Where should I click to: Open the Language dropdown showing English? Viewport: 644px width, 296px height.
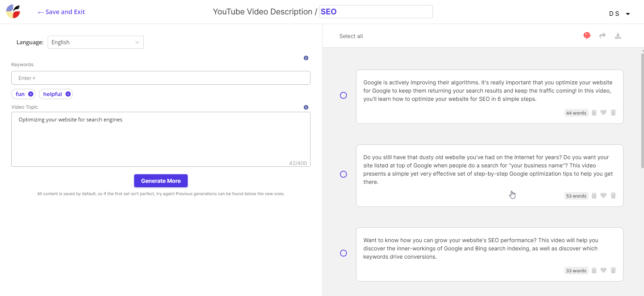[96, 42]
